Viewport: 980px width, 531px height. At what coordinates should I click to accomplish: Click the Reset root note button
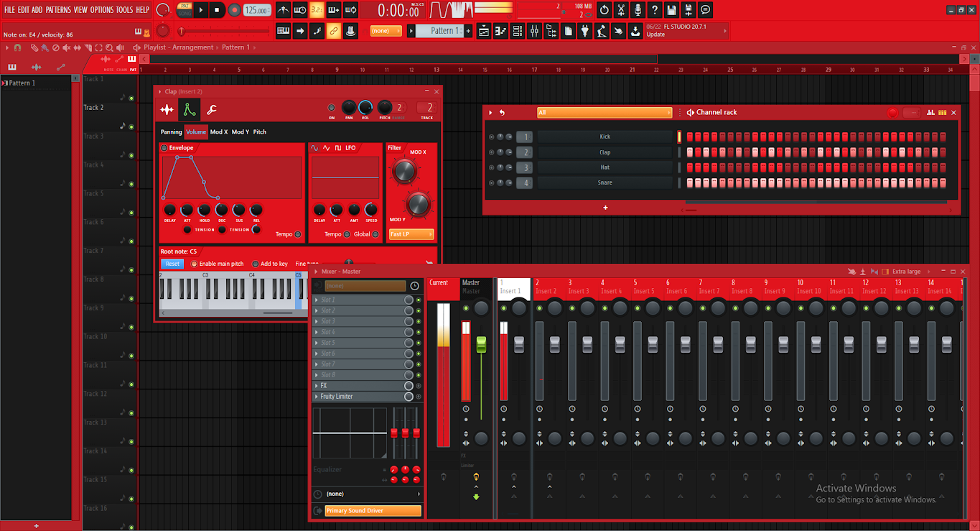coord(172,264)
